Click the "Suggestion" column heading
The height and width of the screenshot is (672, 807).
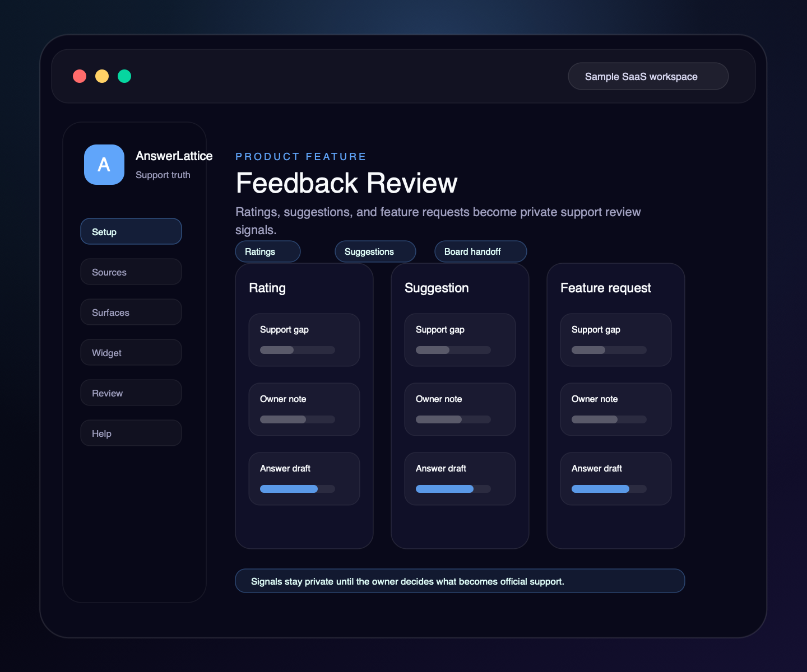pyautogui.click(x=437, y=288)
